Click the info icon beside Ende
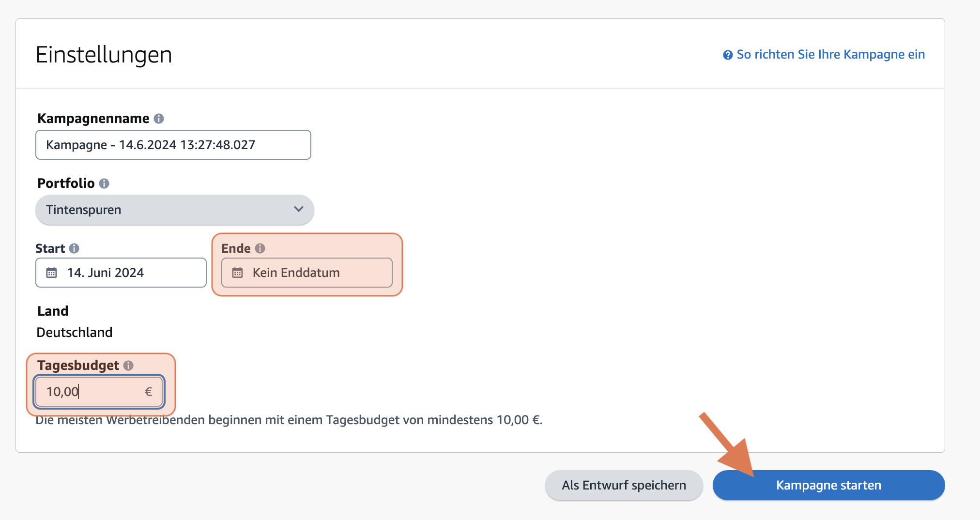The image size is (980, 520). click(261, 248)
